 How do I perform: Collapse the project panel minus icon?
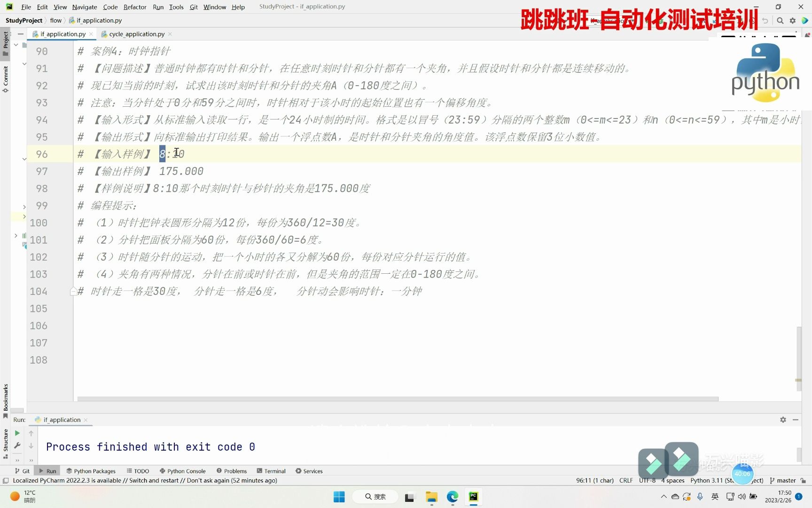click(20, 34)
